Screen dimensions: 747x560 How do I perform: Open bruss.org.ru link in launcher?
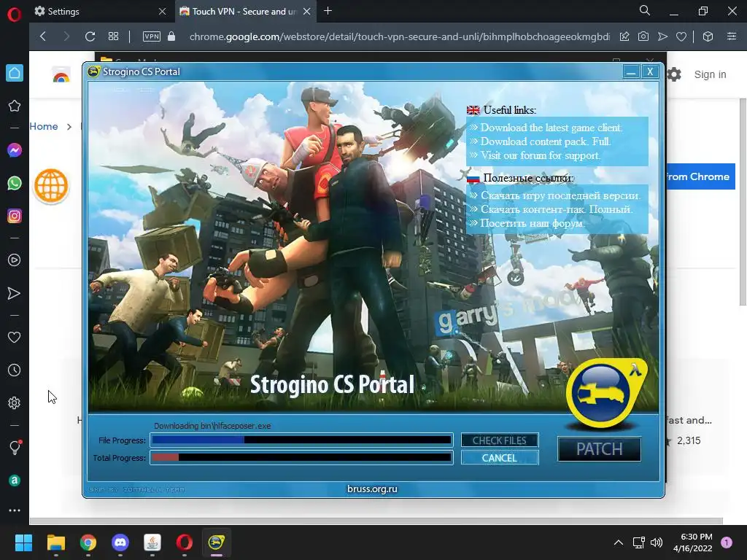click(x=372, y=489)
